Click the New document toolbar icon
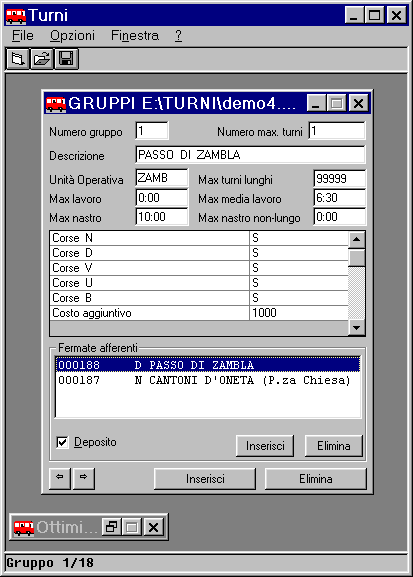 tap(17, 59)
